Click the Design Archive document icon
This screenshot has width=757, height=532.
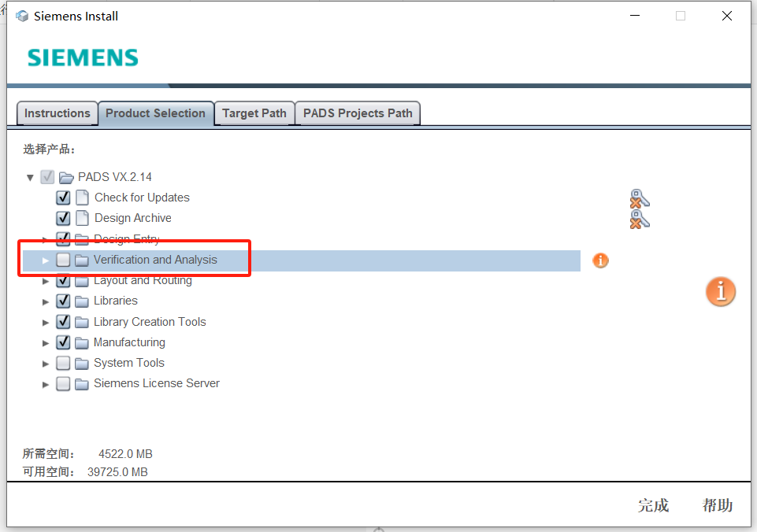[83, 218]
